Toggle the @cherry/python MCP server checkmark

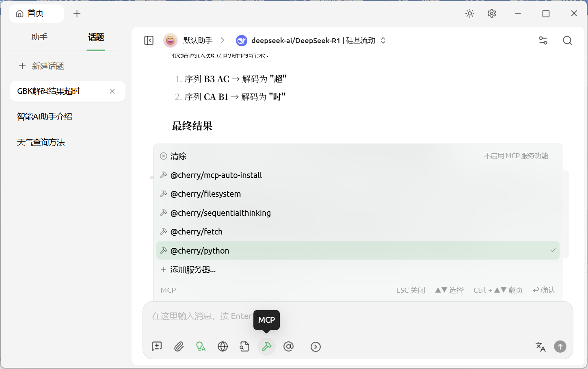pyautogui.click(x=553, y=250)
